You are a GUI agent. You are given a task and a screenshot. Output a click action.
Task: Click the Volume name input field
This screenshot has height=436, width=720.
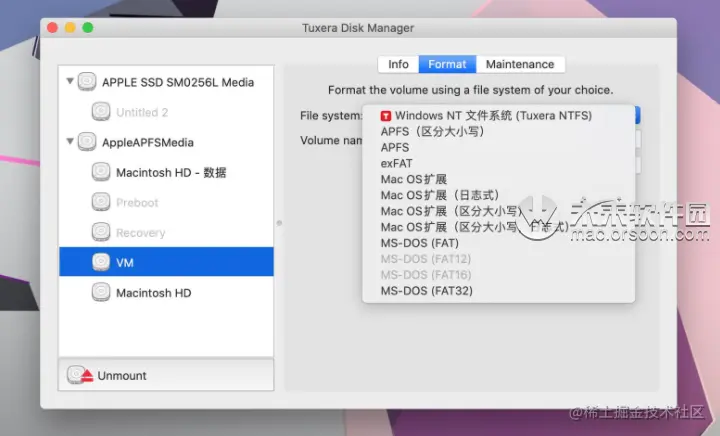pos(637,140)
